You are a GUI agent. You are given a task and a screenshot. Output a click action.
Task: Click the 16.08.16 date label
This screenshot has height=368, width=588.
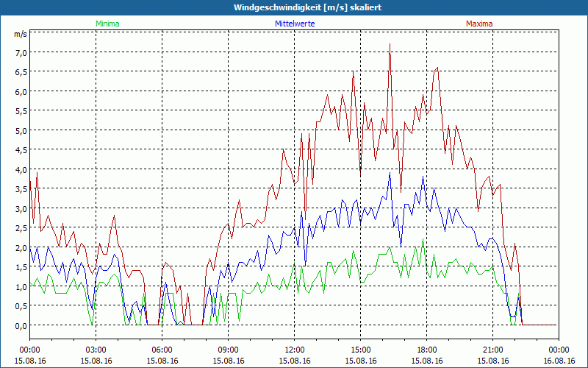click(559, 361)
